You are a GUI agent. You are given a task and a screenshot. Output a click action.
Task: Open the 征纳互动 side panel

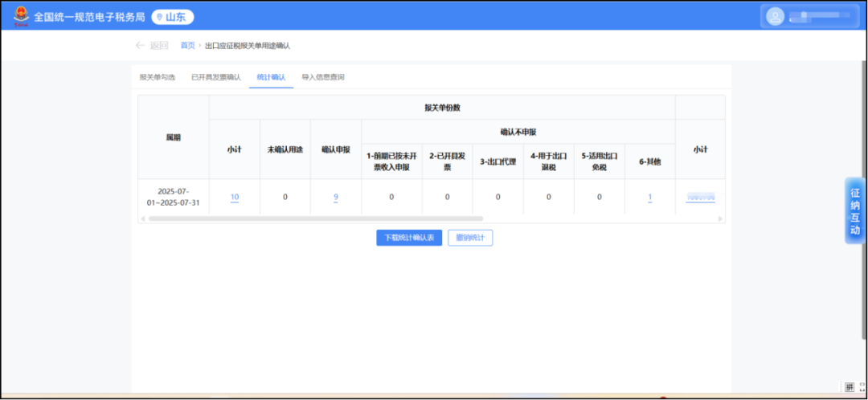coord(855,210)
